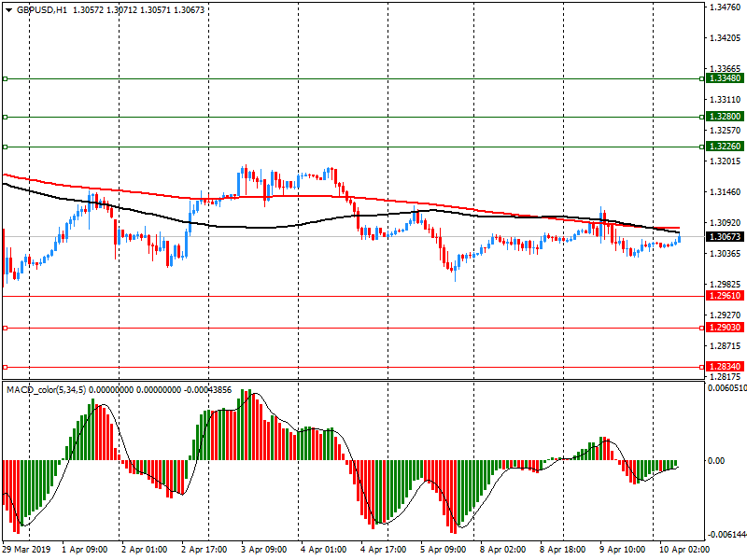Click the black 1.30673 current price tag
Viewport: 747px width, 560px height.
pyautogui.click(x=725, y=237)
